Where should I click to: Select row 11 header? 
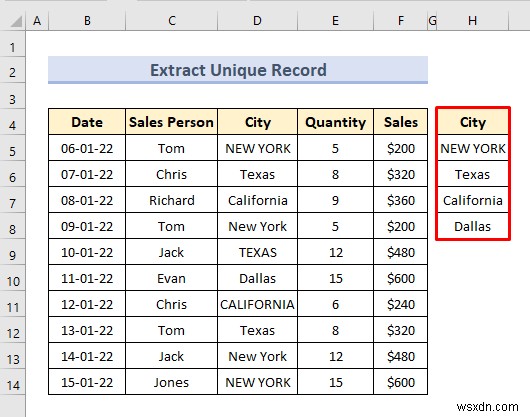(13, 304)
